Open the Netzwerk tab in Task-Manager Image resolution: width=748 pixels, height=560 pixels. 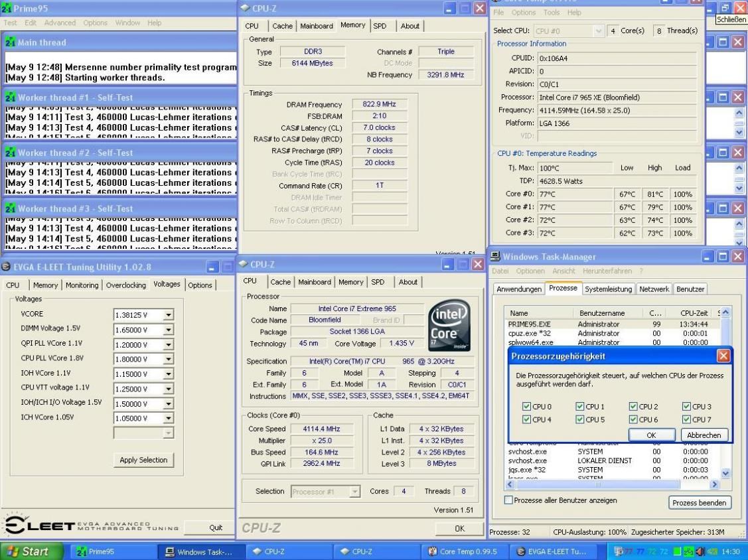tap(654, 289)
